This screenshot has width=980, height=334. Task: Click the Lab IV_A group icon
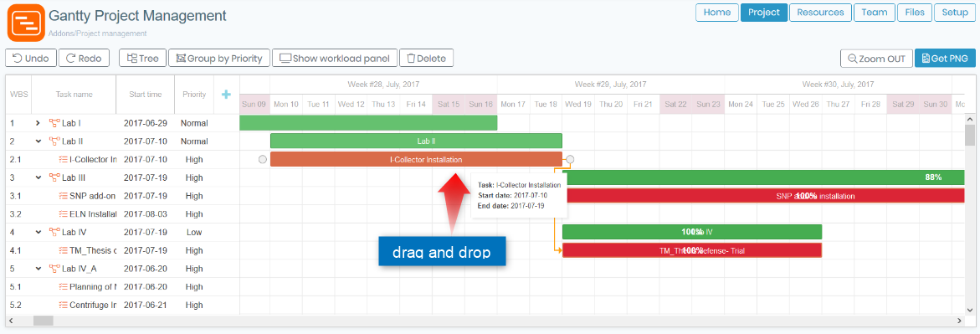coord(54,269)
